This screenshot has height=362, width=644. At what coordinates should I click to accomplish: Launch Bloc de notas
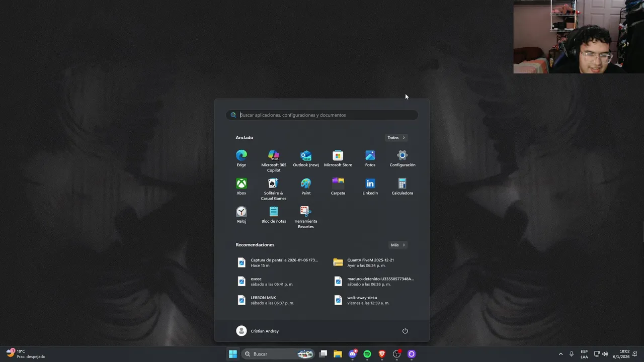(x=274, y=215)
